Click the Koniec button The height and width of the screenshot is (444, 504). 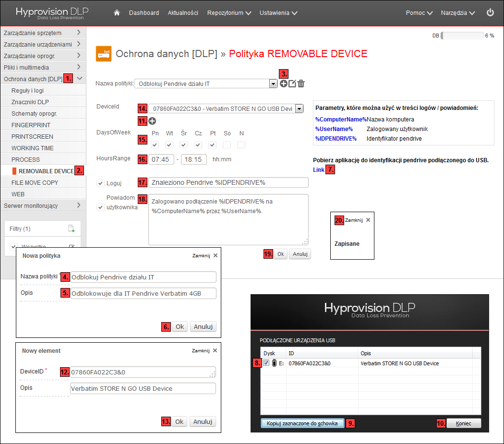464,423
